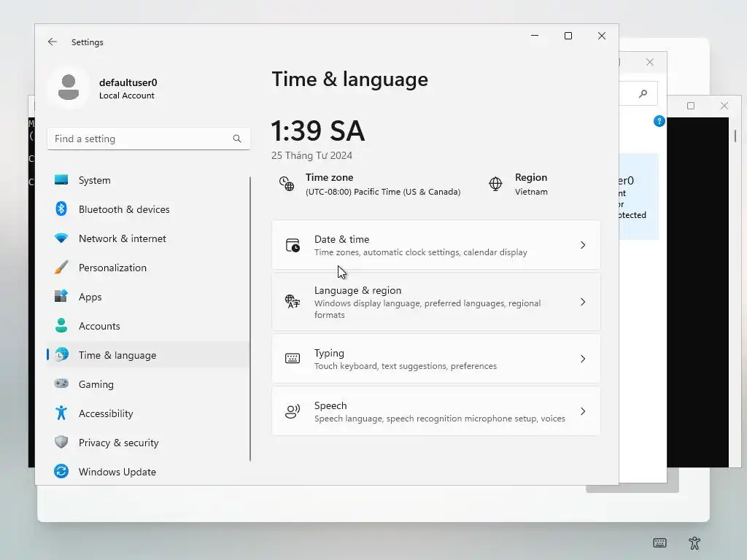Image resolution: width=747 pixels, height=560 pixels.
Task: Expand Typing chevron arrow
Action: [x=583, y=359]
